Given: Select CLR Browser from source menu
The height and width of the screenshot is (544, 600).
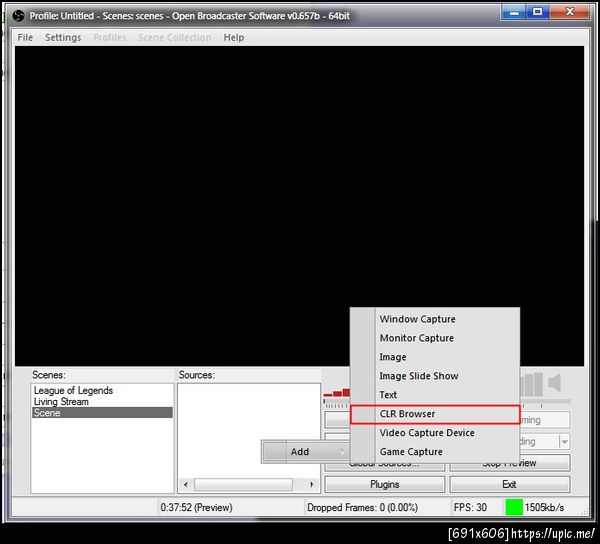Looking at the screenshot, I should pos(435,414).
